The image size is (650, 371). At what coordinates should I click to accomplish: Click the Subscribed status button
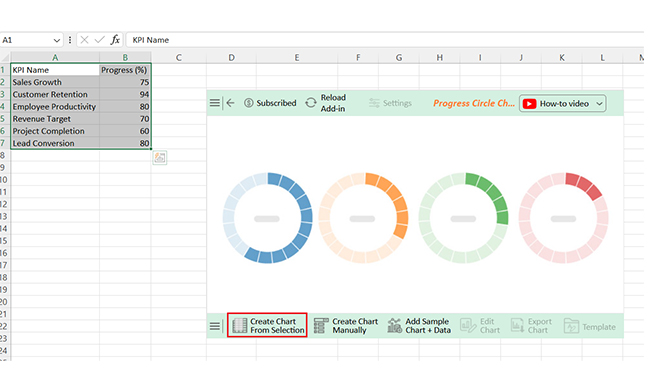tap(270, 103)
